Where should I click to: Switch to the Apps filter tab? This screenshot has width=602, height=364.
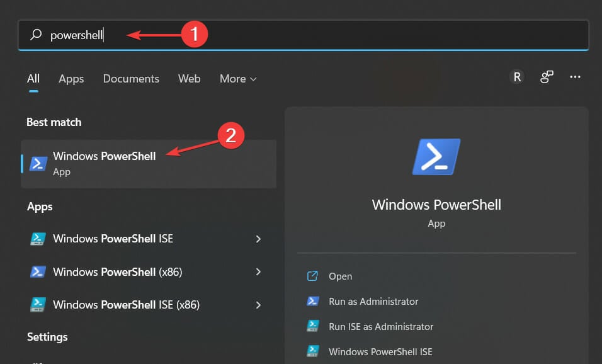pyautogui.click(x=71, y=79)
